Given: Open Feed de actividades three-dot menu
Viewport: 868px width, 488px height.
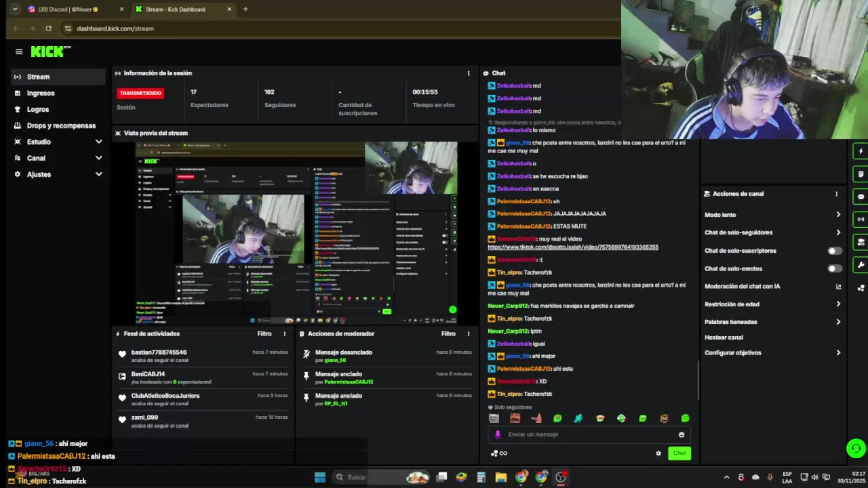Looking at the screenshot, I should point(285,333).
